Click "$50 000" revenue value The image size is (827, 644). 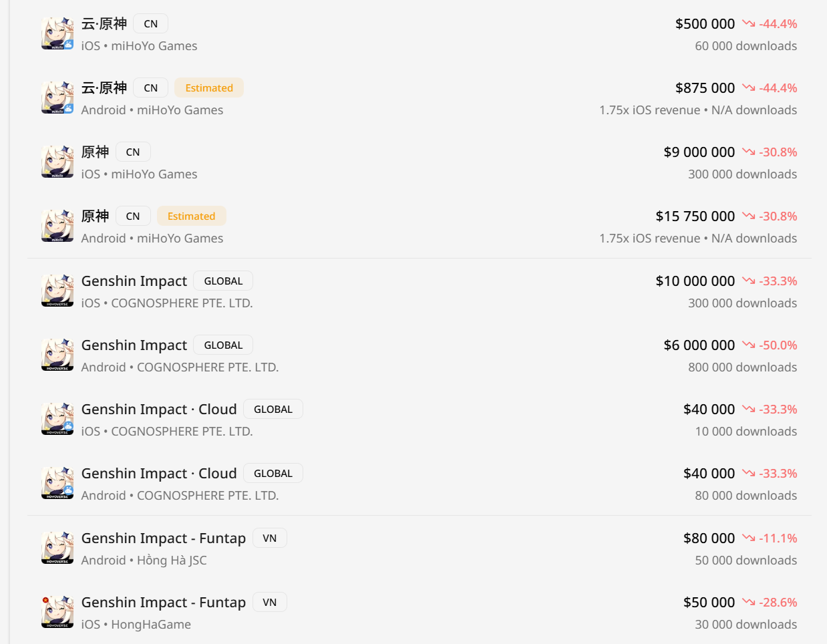click(x=709, y=603)
